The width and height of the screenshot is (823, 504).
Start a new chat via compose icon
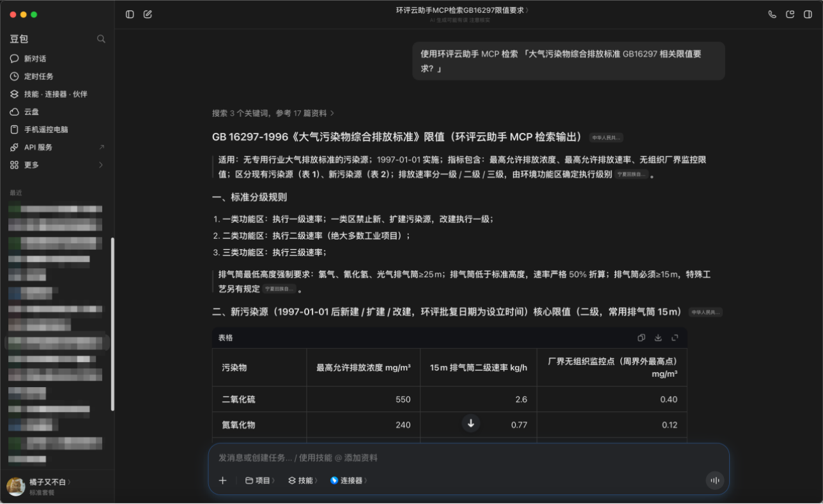[x=148, y=14]
